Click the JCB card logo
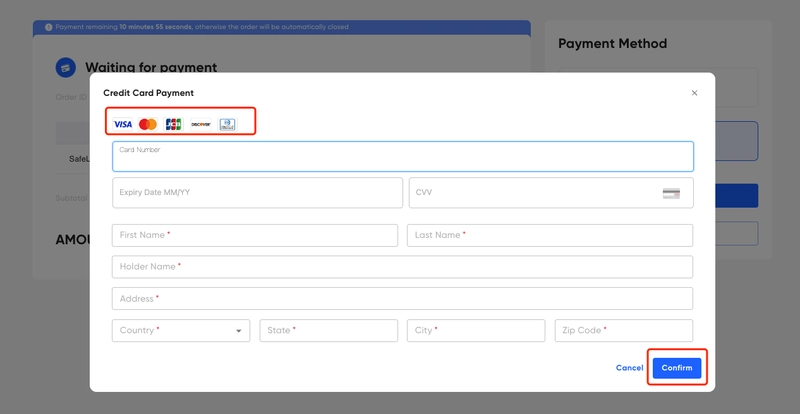This screenshot has height=414, width=800. point(173,124)
